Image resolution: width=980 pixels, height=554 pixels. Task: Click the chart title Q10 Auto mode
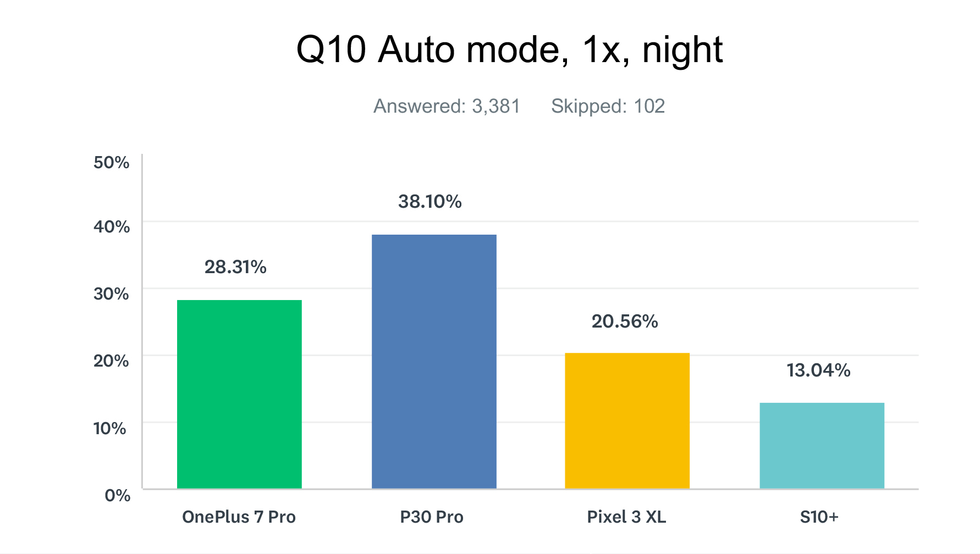click(x=509, y=50)
